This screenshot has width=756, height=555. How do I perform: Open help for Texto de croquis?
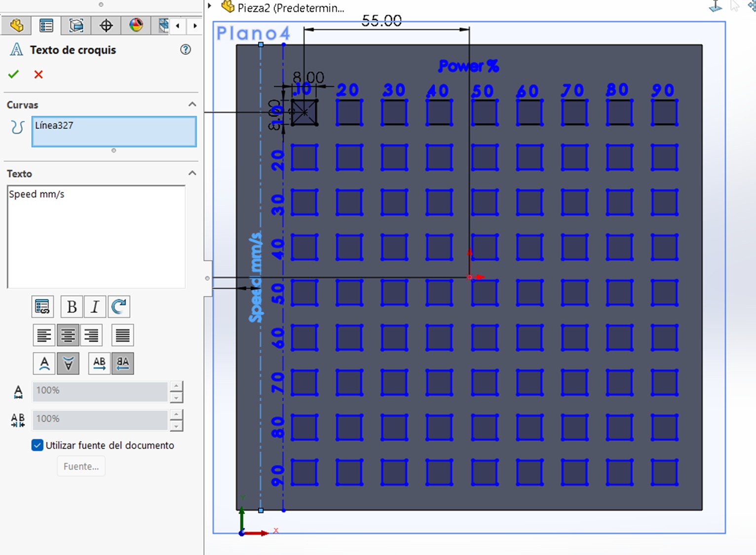(186, 49)
